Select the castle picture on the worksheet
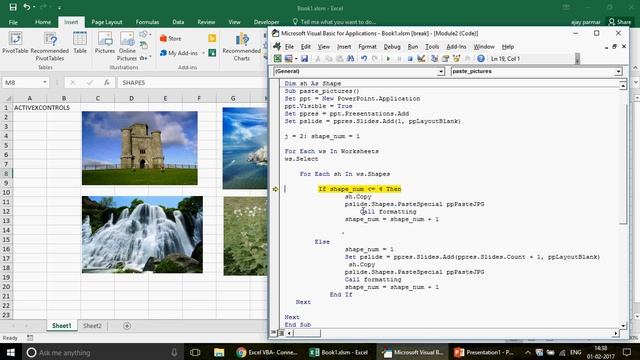Image resolution: width=640 pixels, height=360 pixels. point(140,148)
